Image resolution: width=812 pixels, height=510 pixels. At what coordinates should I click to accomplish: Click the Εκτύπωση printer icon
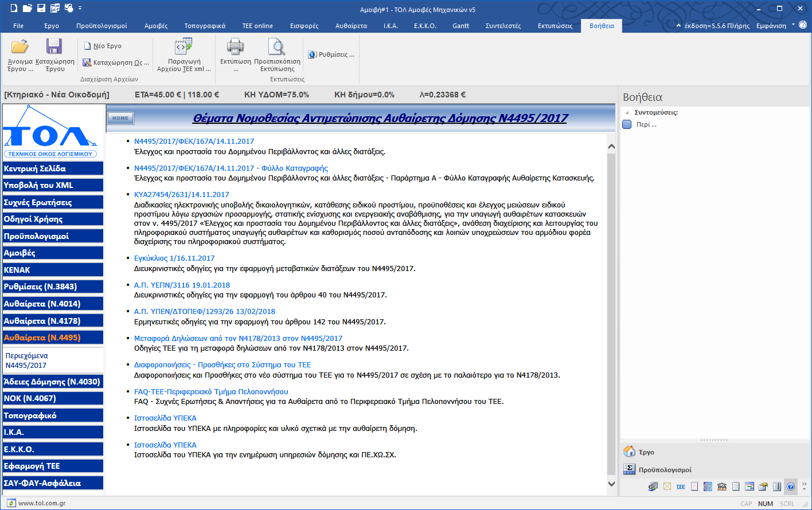click(235, 47)
